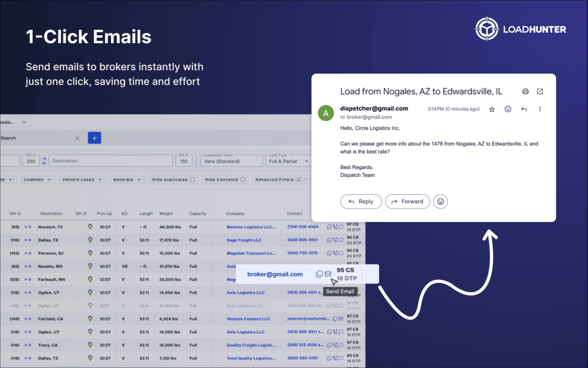Viewport: 588px width, 368px height.
Task: Click the route arrow icon for Houston, TX
Action: pyautogui.click(x=28, y=227)
